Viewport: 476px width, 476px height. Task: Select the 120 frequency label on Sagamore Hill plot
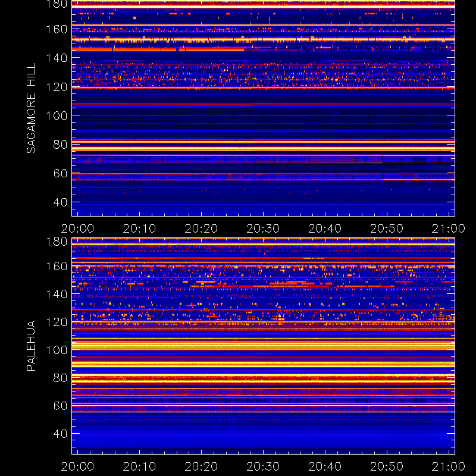click(57, 87)
